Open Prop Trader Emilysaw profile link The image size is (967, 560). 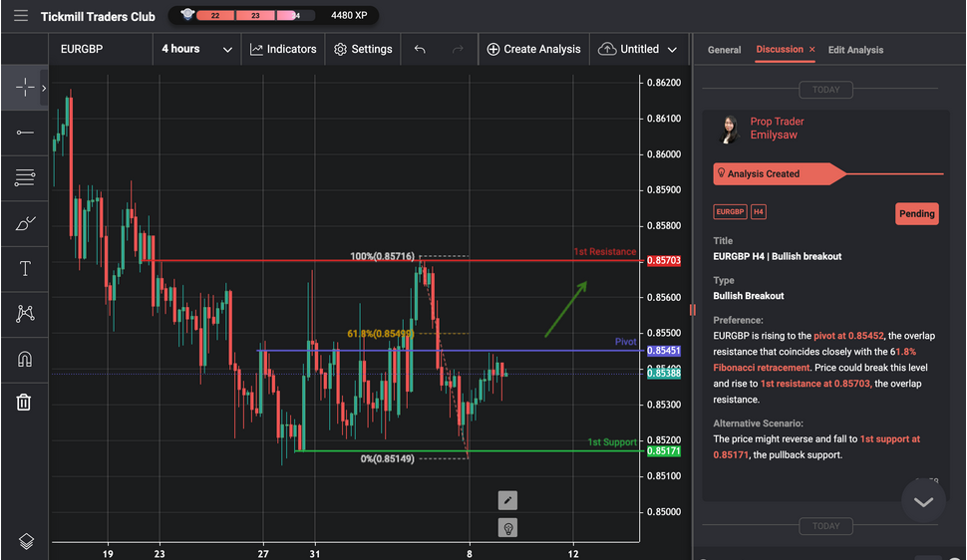[777, 129]
